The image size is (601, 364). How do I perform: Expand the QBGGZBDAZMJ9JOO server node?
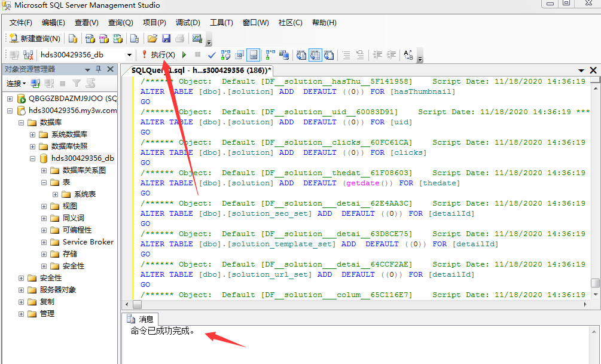[x=10, y=99]
